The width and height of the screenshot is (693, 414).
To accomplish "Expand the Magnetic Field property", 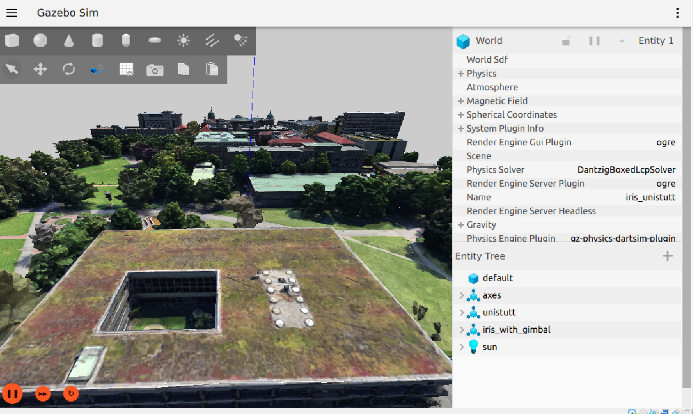I will 461,101.
